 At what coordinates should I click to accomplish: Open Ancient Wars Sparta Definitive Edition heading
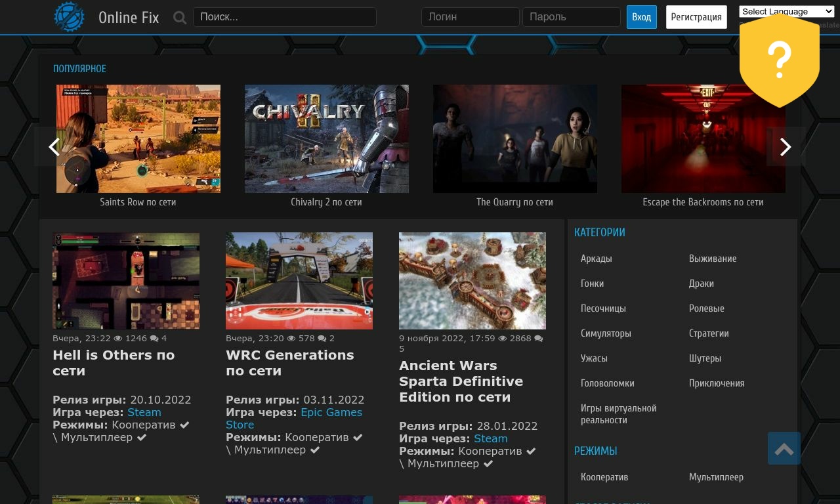pyautogui.click(x=461, y=381)
